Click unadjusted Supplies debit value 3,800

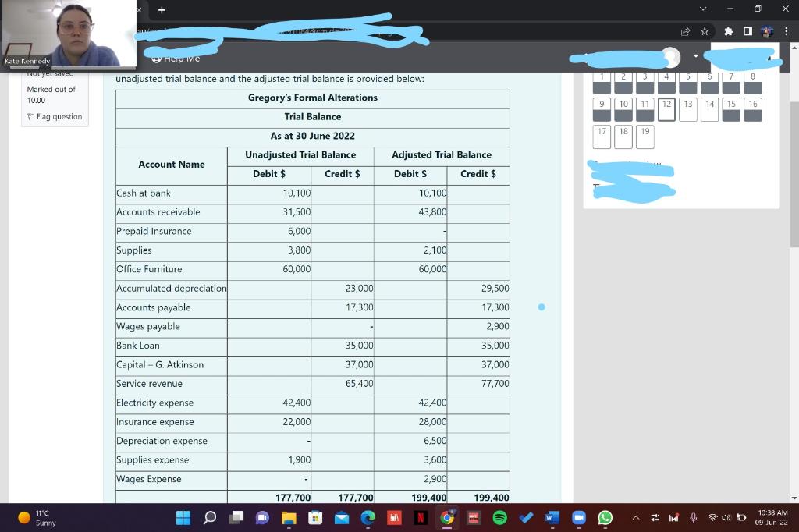[x=299, y=250]
